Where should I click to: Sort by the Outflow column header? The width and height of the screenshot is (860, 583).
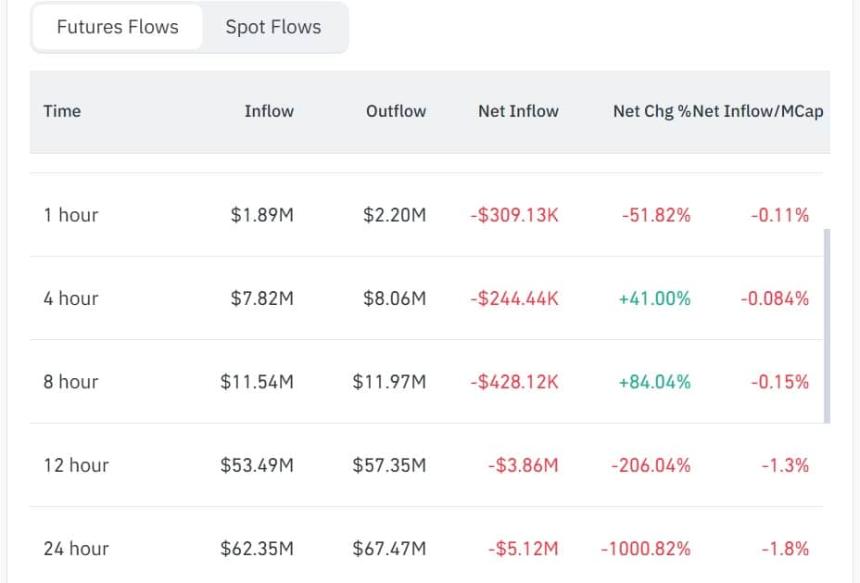coord(396,111)
